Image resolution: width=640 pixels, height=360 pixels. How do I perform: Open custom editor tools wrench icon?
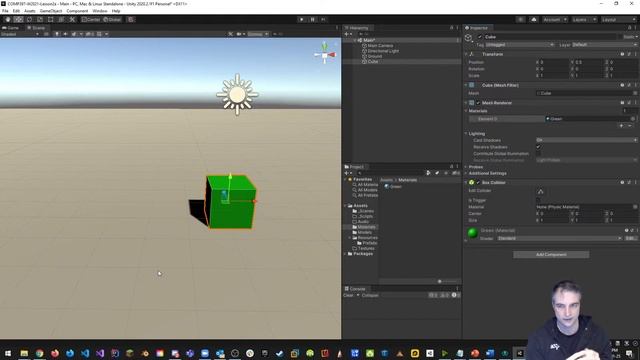[72, 20]
